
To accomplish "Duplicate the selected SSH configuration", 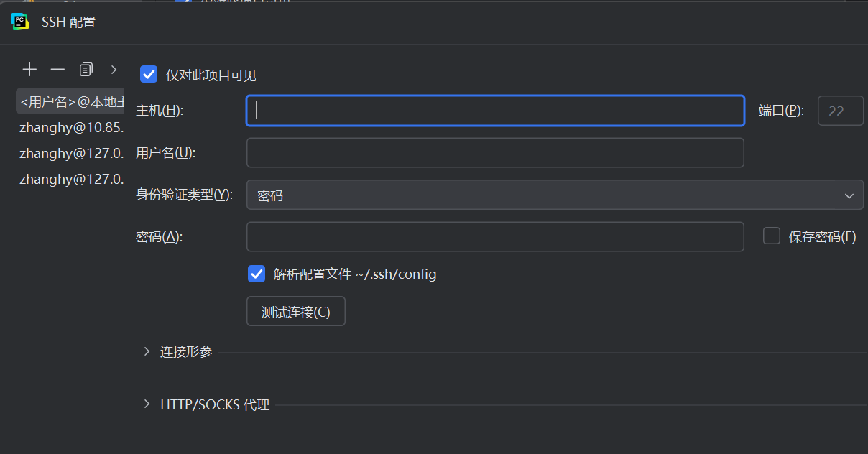I will coord(86,69).
